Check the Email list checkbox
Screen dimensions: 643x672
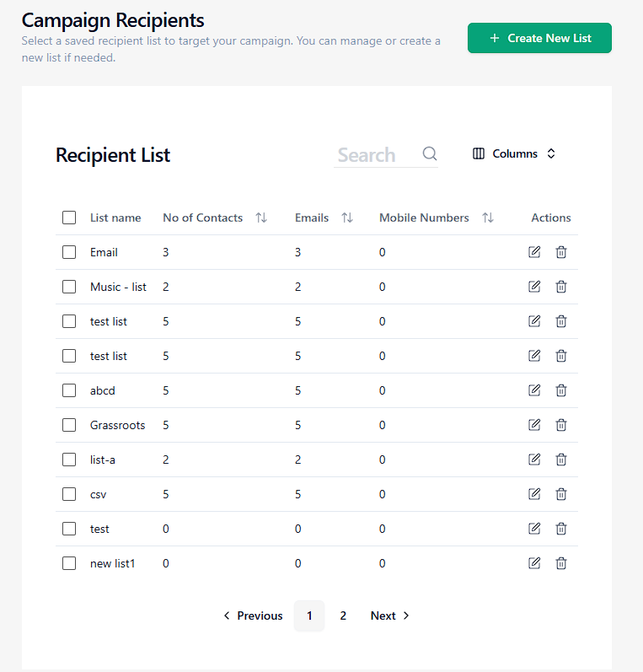69,252
